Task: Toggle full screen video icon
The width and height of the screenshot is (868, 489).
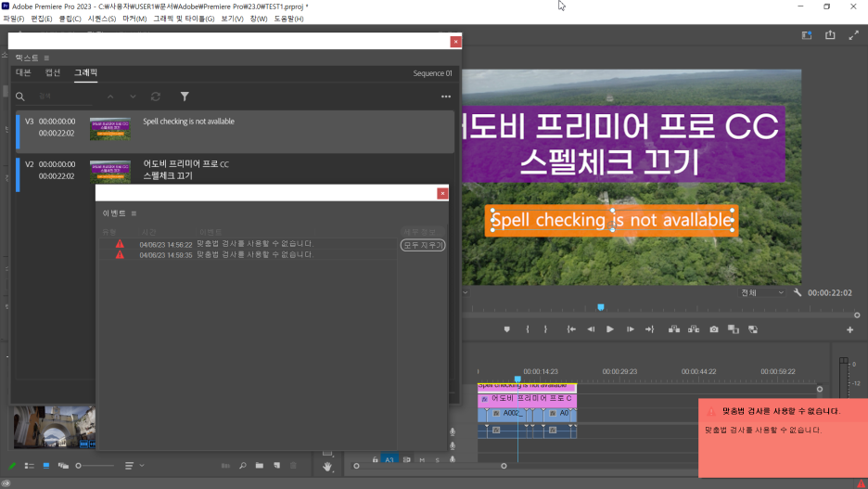Action: coord(853,35)
